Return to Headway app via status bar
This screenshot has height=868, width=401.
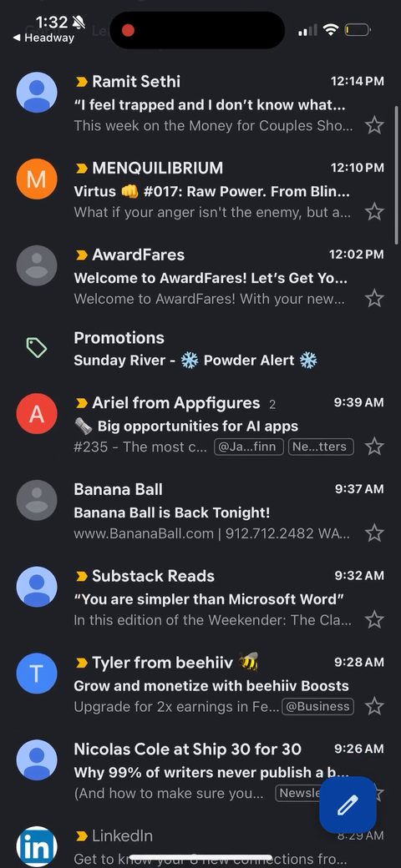(x=43, y=38)
